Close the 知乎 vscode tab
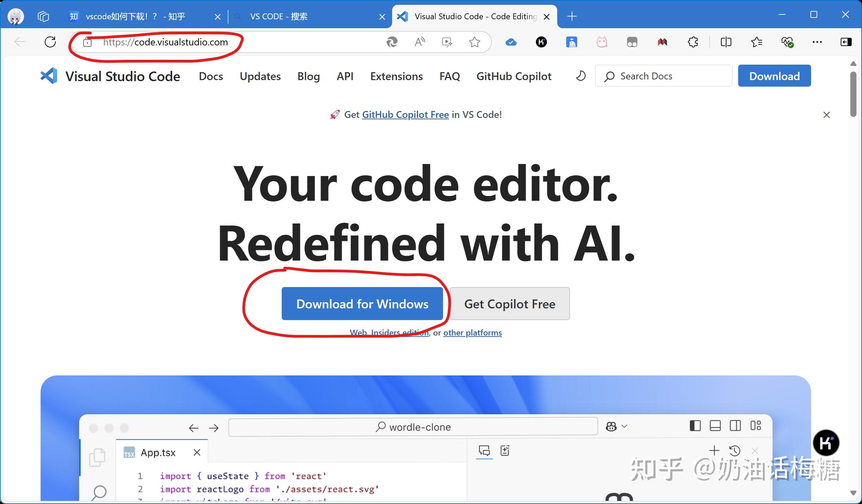This screenshot has width=862, height=504. [218, 17]
